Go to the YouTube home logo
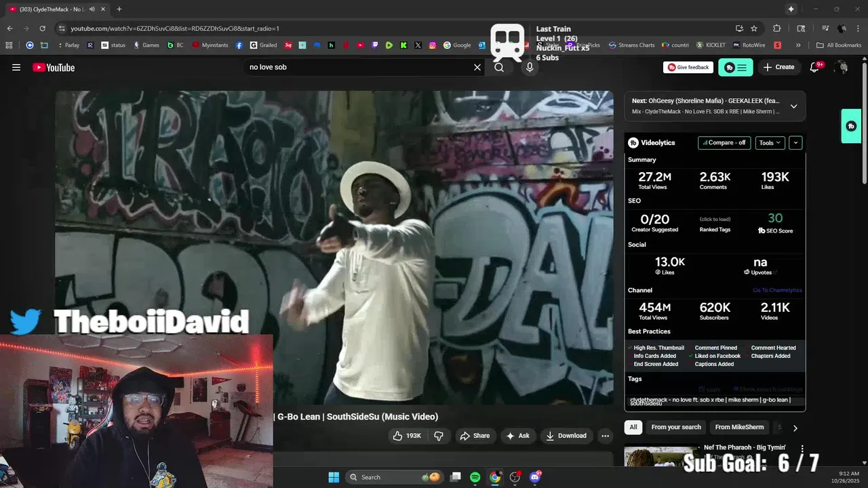 point(54,67)
